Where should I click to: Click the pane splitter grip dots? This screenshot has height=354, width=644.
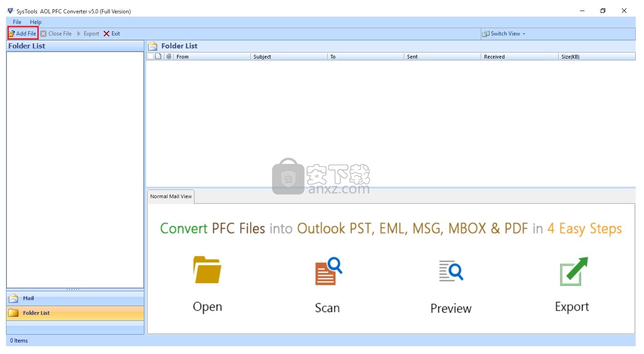[x=73, y=289]
